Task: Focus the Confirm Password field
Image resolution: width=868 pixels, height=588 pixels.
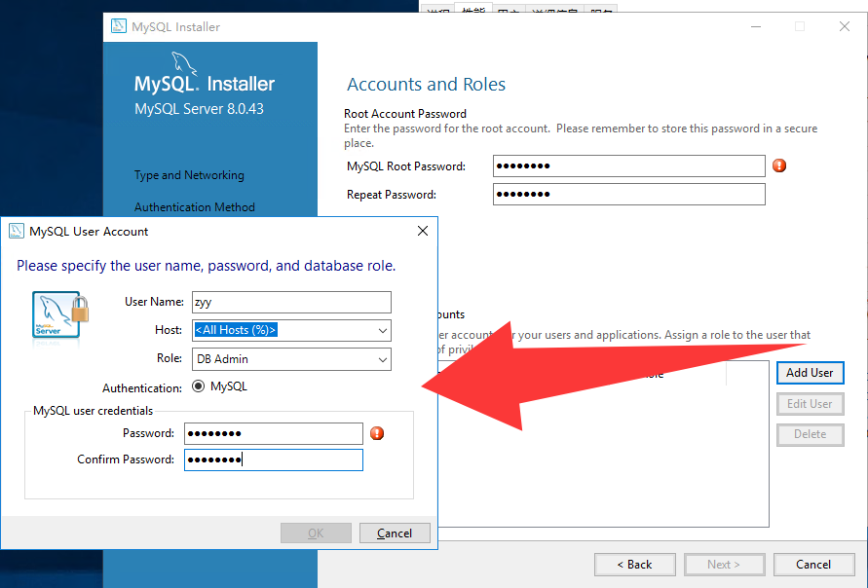Action: pyautogui.click(x=274, y=459)
